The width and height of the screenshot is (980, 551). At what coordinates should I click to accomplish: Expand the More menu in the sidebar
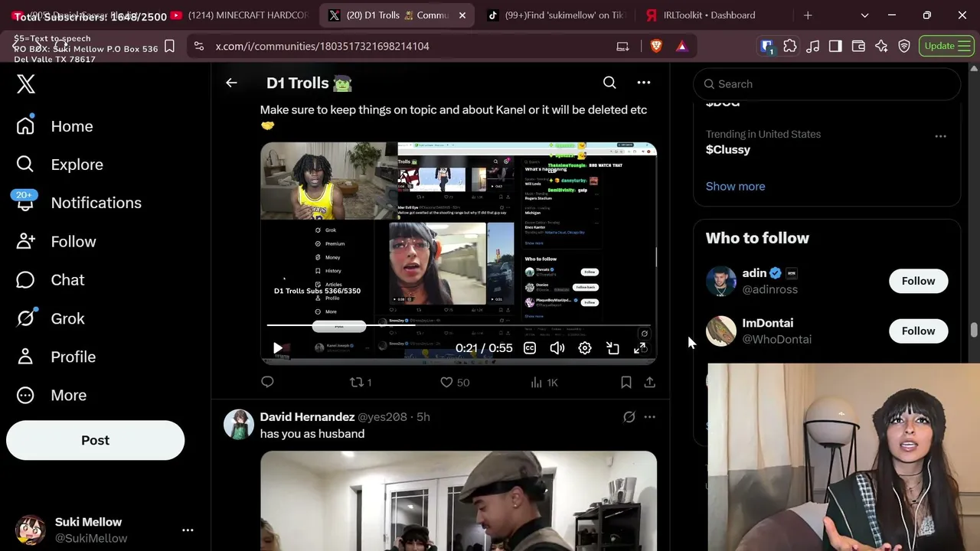(x=51, y=395)
